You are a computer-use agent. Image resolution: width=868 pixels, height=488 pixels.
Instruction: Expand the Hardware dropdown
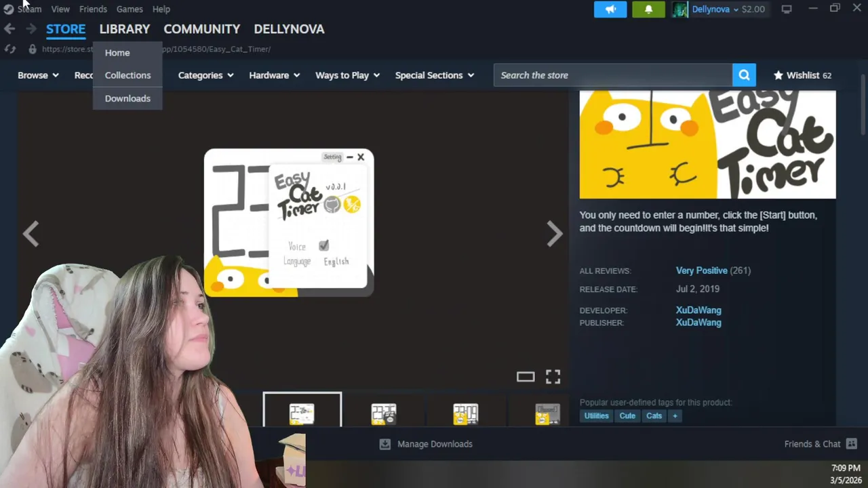275,75
